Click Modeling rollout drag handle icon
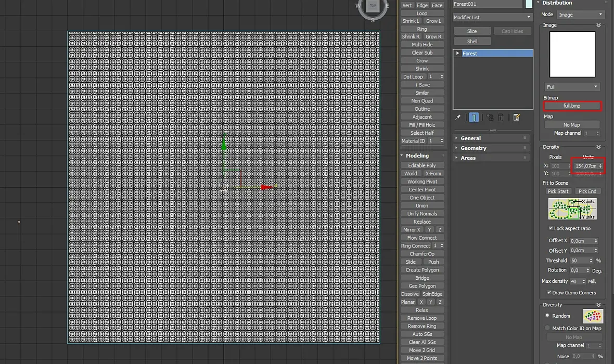Viewport: 614px width, 364px height. click(443, 155)
